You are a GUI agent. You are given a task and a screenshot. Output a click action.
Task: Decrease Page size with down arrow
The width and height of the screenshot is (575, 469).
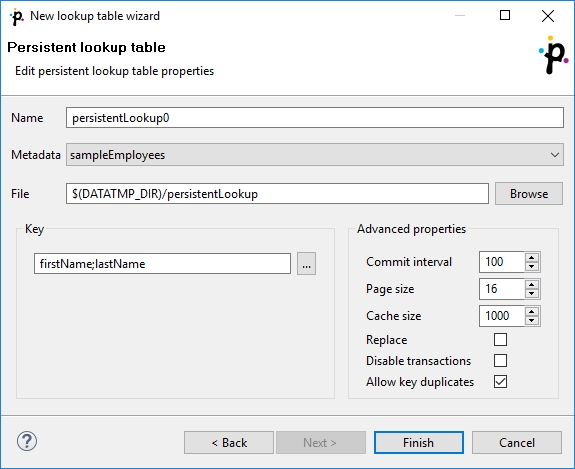(532, 294)
